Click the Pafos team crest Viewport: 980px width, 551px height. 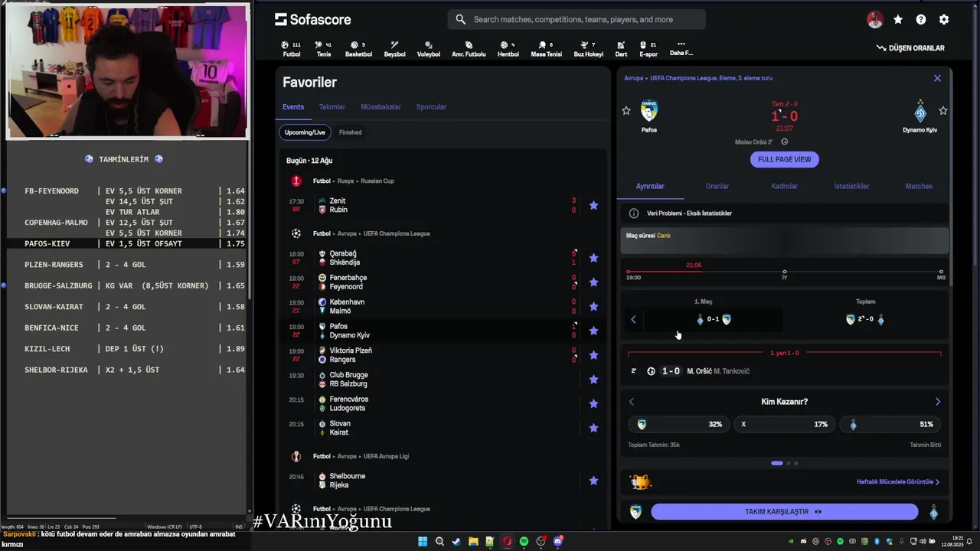649,112
